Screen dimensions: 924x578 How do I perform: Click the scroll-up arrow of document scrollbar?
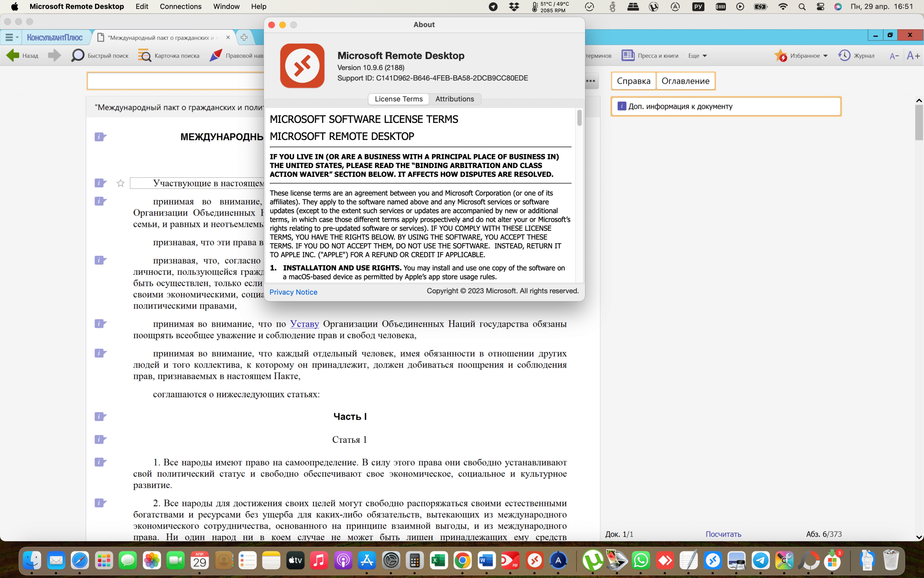click(x=919, y=101)
